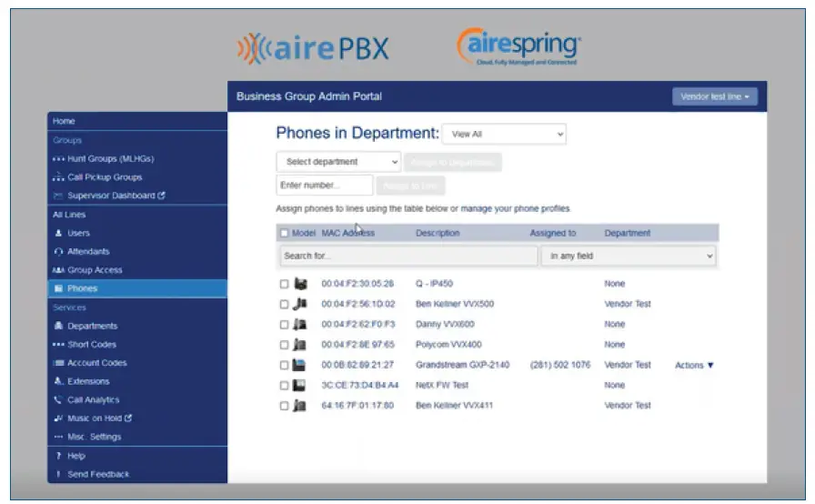Expand the Select department dropdown
815x504 pixels.
338,162
